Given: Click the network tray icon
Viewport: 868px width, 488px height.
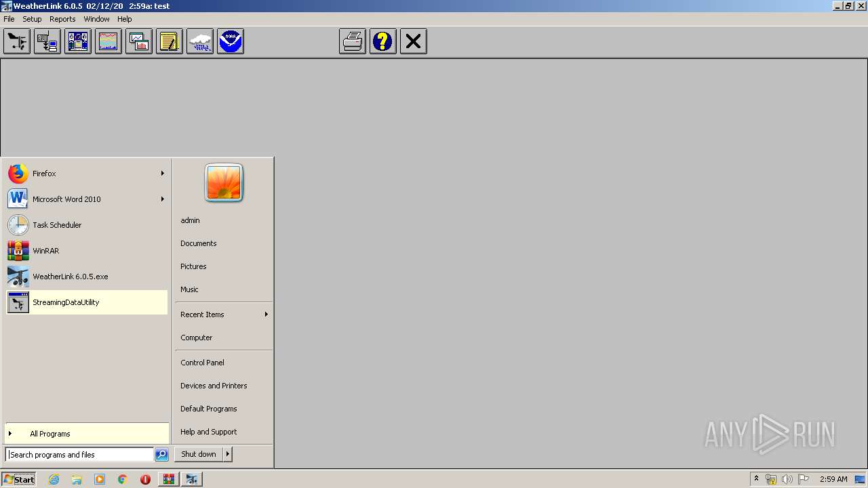Looking at the screenshot, I should 771,479.
